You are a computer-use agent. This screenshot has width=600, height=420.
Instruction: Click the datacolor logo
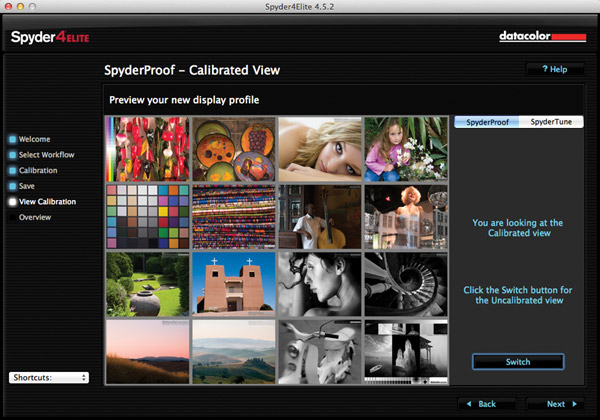coord(543,37)
